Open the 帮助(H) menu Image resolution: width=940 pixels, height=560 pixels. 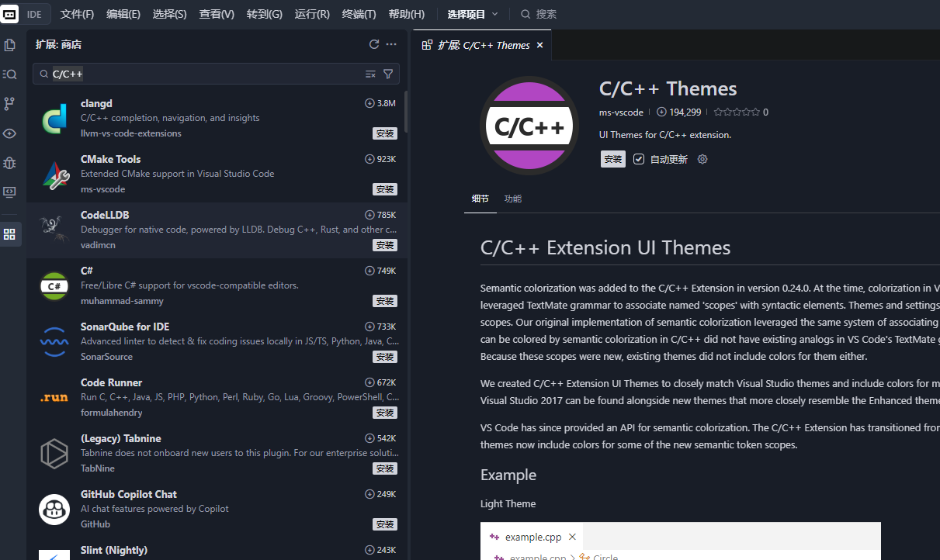[x=406, y=14]
